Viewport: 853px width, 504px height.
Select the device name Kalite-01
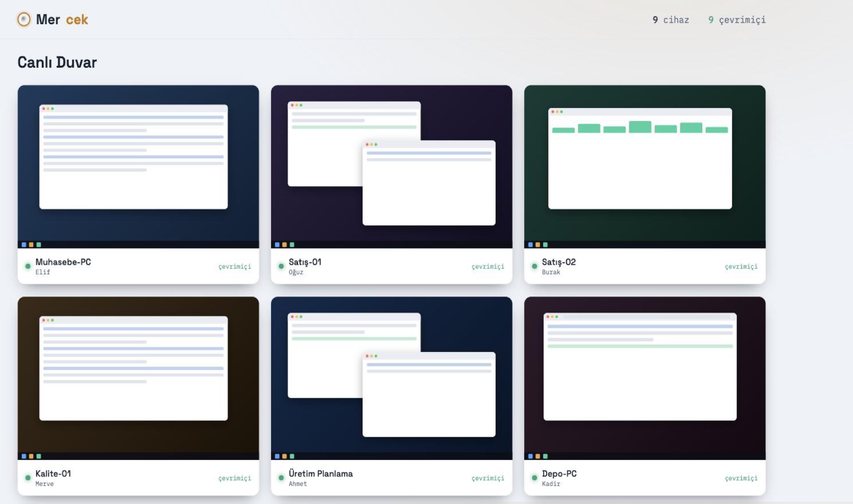coord(53,474)
